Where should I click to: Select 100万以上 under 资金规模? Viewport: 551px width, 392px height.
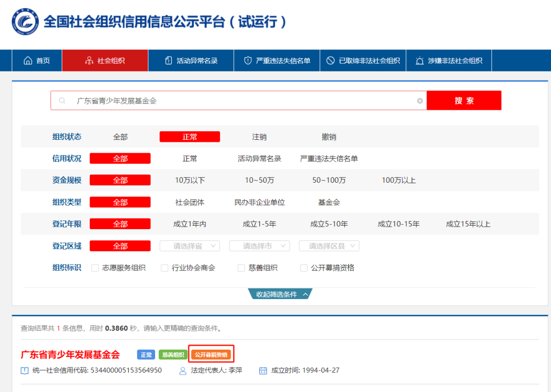(398, 180)
